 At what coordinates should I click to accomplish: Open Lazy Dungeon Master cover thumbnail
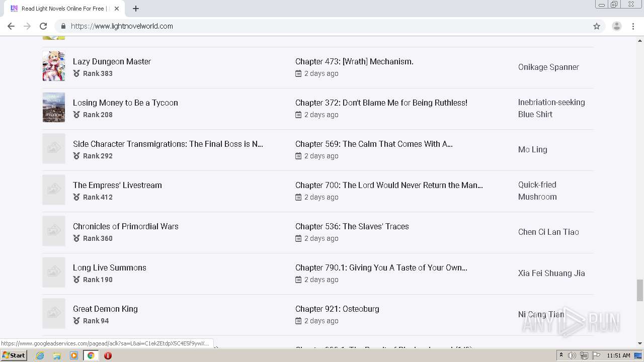54,66
